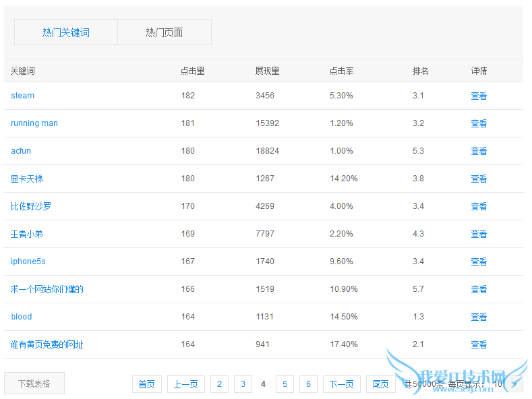This screenshot has width=532, height=399.
Task: Select click rate 17.40%
Action: pyautogui.click(x=344, y=344)
